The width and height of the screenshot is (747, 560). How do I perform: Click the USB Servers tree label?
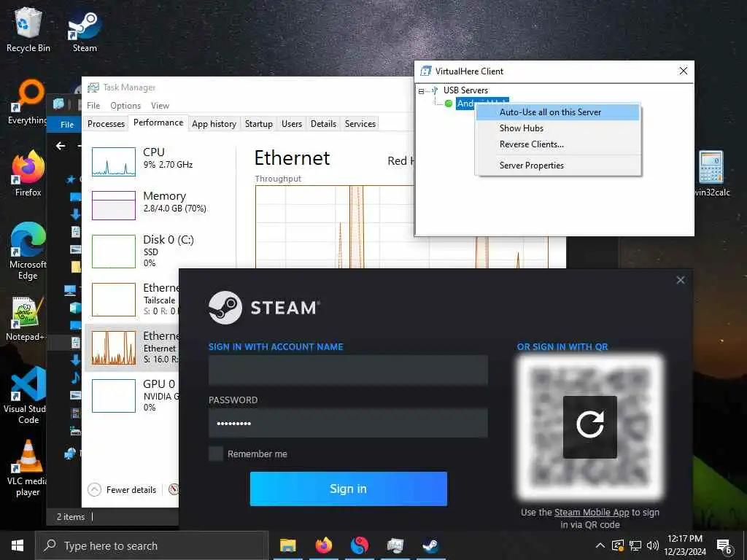click(465, 90)
